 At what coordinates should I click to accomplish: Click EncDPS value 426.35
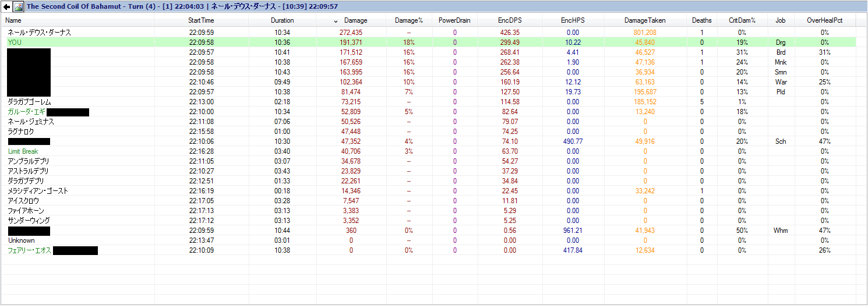(510, 33)
